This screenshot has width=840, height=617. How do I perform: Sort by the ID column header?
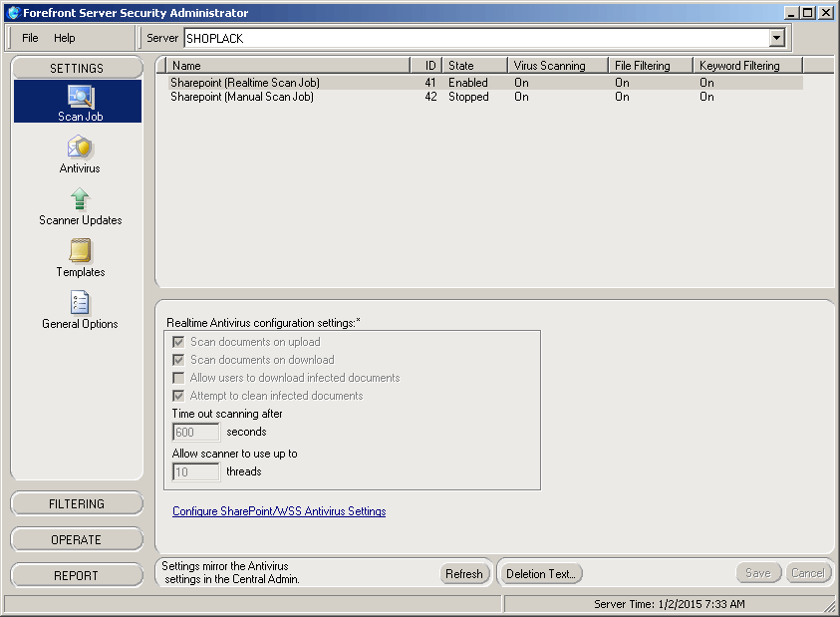pos(426,66)
